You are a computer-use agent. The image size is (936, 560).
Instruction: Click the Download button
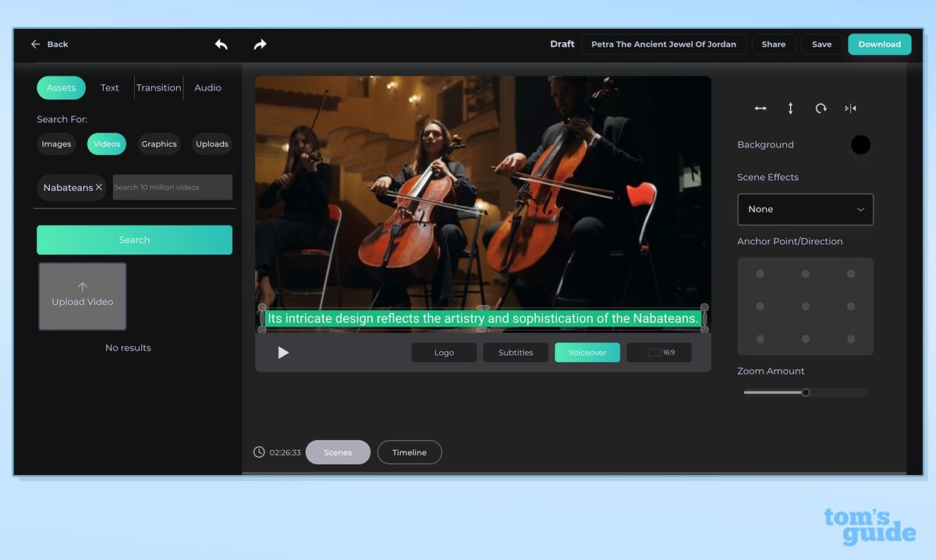(x=879, y=44)
